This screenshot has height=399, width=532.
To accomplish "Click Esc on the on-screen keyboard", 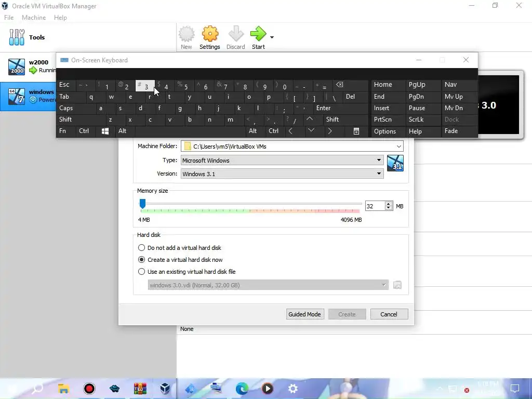I will 66,85.
